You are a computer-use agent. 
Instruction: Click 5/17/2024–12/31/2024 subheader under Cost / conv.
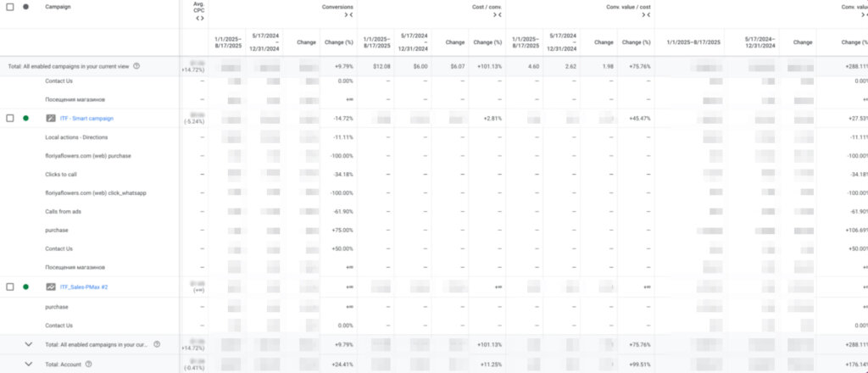point(414,42)
